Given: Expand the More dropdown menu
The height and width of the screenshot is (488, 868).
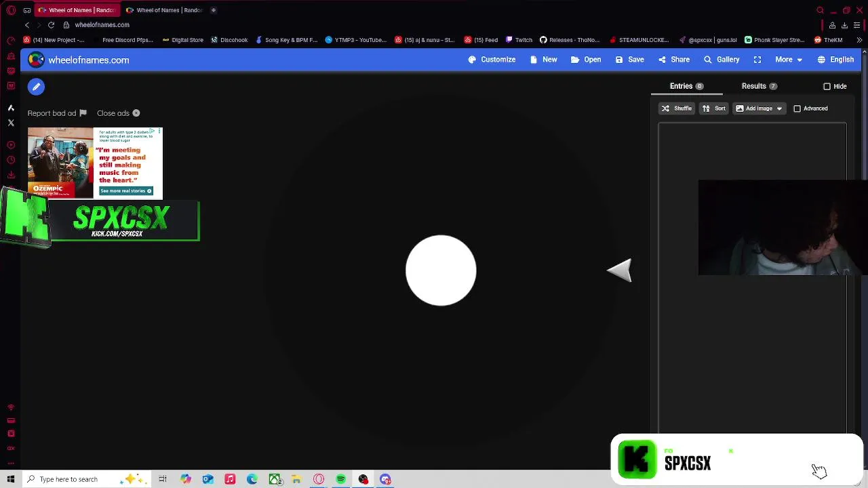Looking at the screenshot, I should pyautogui.click(x=789, y=60).
